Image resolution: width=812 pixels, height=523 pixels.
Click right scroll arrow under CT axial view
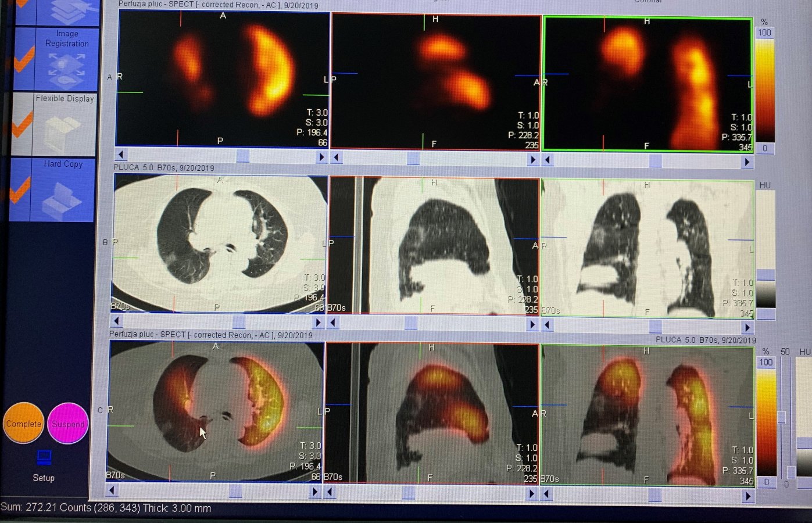(318, 322)
